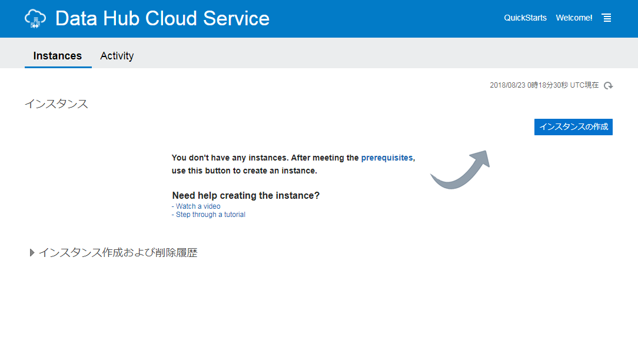Screen dimensions: 638x364
Task: Expand インスタンス作成および削除履歴 section triangle
Action: pyautogui.click(x=32, y=252)
